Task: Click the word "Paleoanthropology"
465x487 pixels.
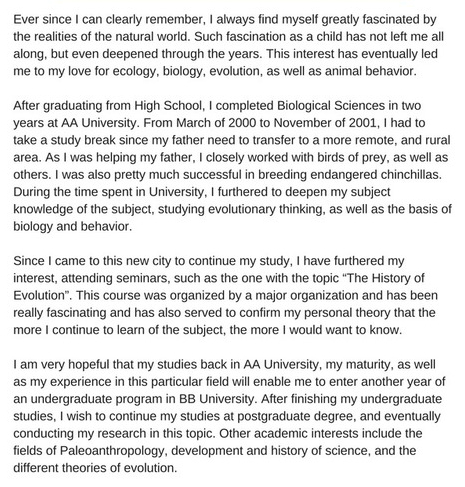Action: coord(112,451)
